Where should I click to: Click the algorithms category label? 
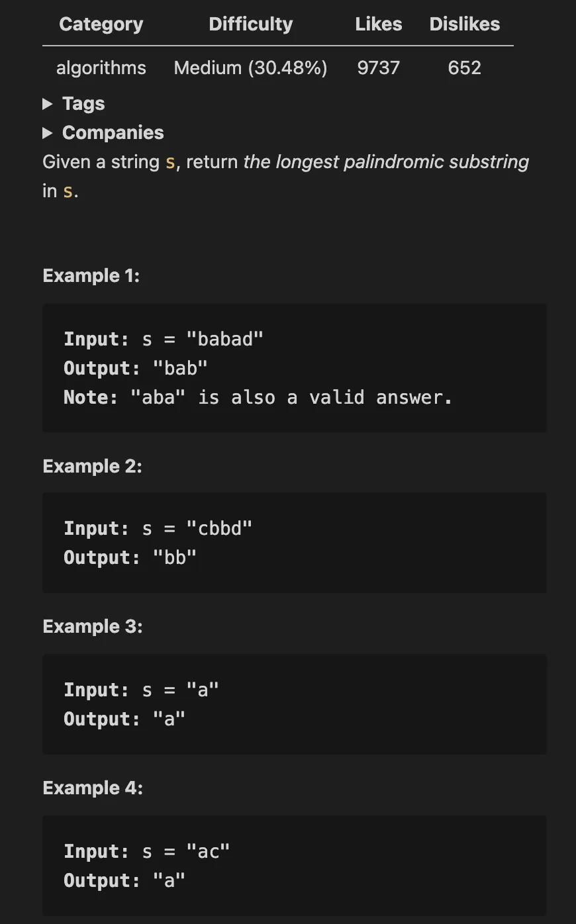click(101, 68)
